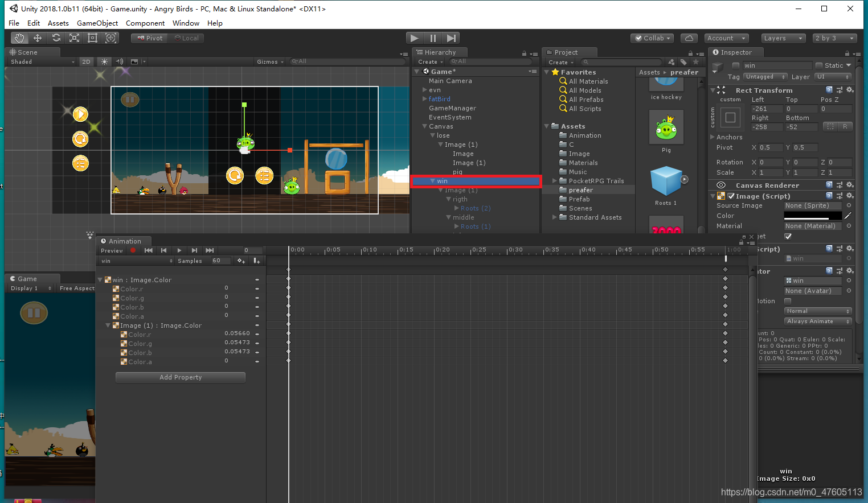Screen dimensions: 868x503
Task: Open the Account dropdown
Action: [726, 38]
